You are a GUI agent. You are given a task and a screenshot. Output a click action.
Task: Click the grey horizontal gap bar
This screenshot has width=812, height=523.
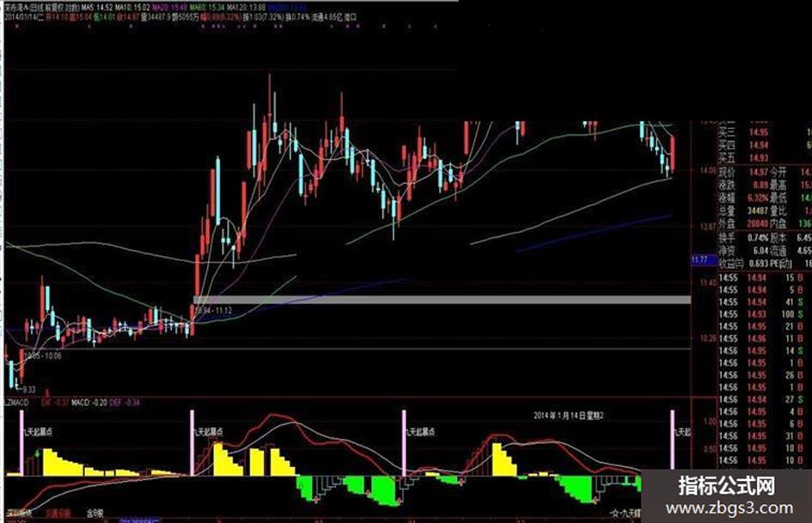pyautogui.click(x=442, y=300)
